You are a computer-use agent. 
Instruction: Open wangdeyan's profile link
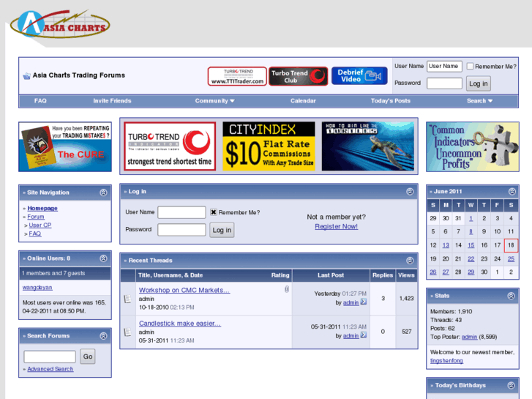pos(37,287)
